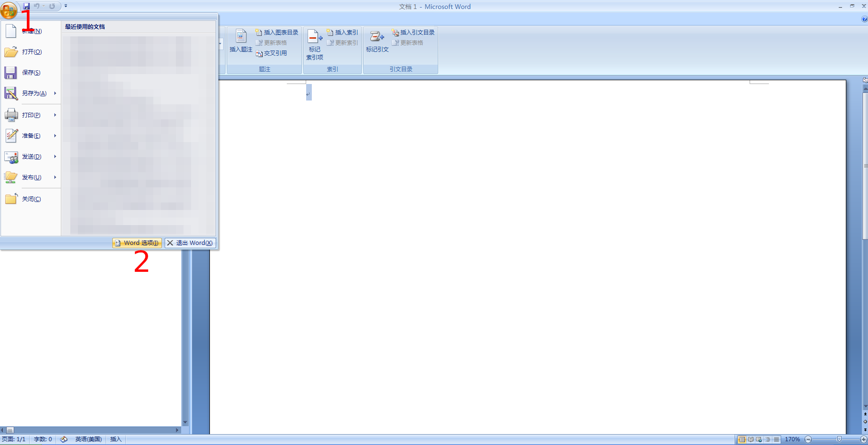Viewport: 868px width, 445px height.
Task: Click the 170% zoom level
Action: (792, 439)
